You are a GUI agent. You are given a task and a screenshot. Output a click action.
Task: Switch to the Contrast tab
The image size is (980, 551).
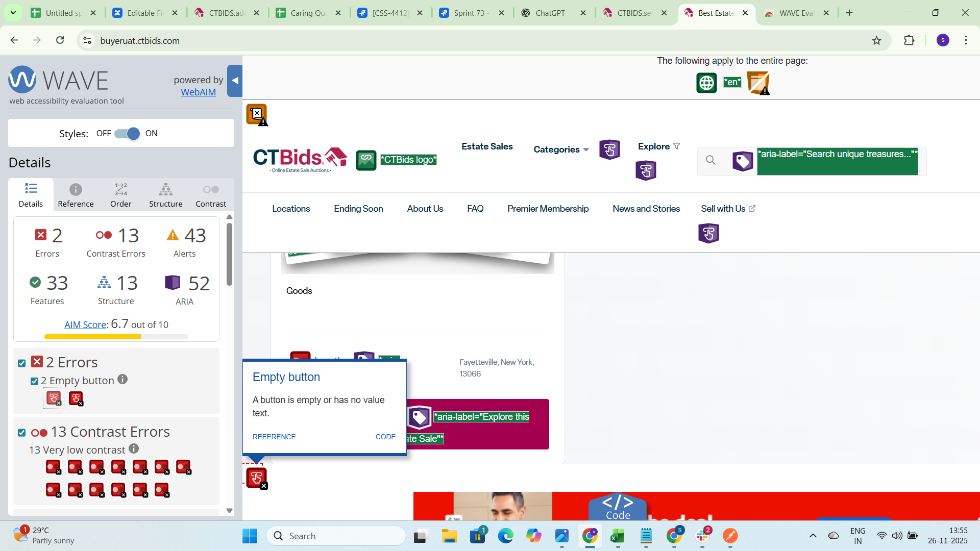[211, 195]
